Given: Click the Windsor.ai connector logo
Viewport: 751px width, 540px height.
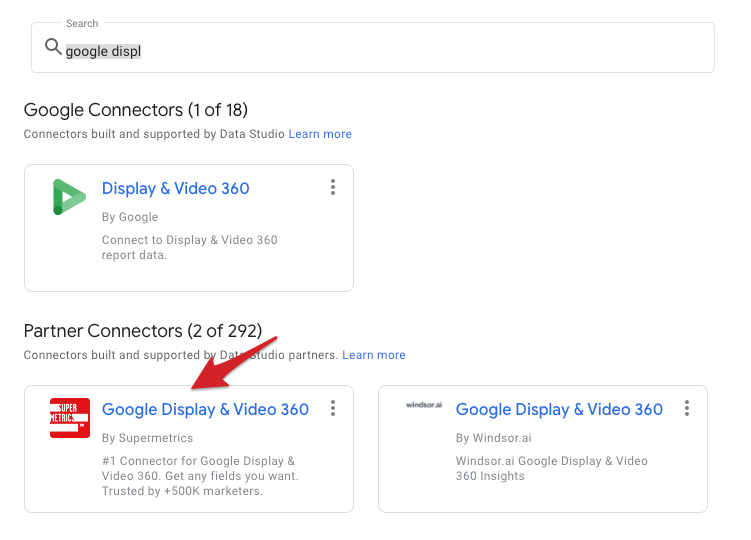Looking at the screenshot, I should (424, 405).
